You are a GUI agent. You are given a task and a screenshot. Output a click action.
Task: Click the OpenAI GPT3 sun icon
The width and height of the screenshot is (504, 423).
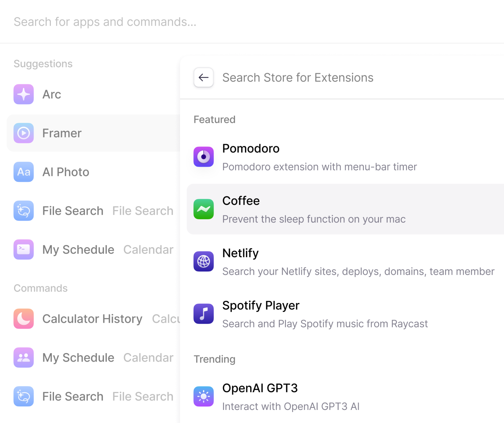tap(204, 397)
